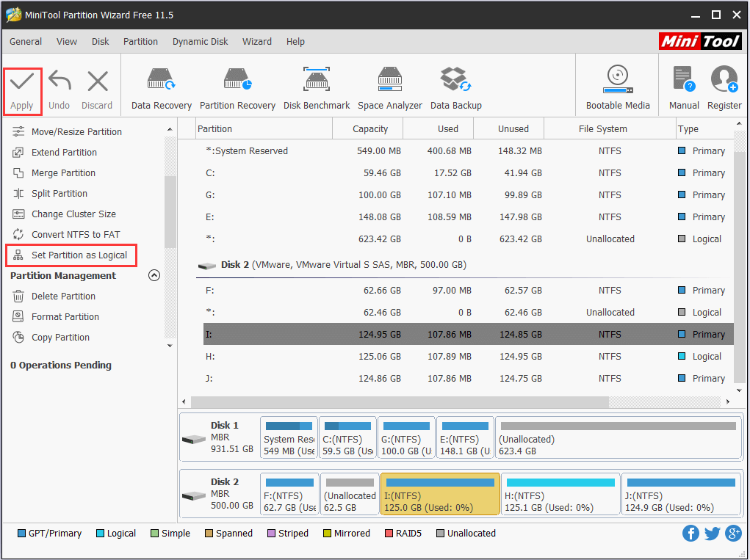The image size is (750, 560).
Task: Click the sidebar scroll-up arrow
Action: click(x=170, y=129)
